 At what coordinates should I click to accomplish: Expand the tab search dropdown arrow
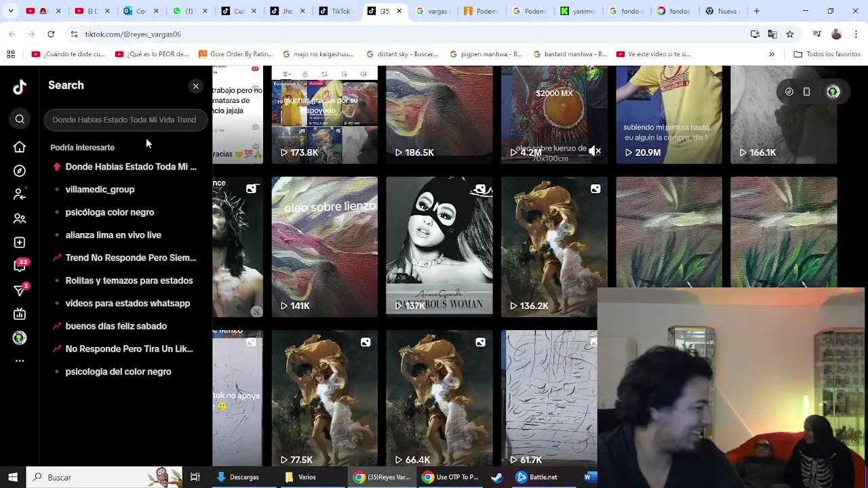(x=10, y=11)
